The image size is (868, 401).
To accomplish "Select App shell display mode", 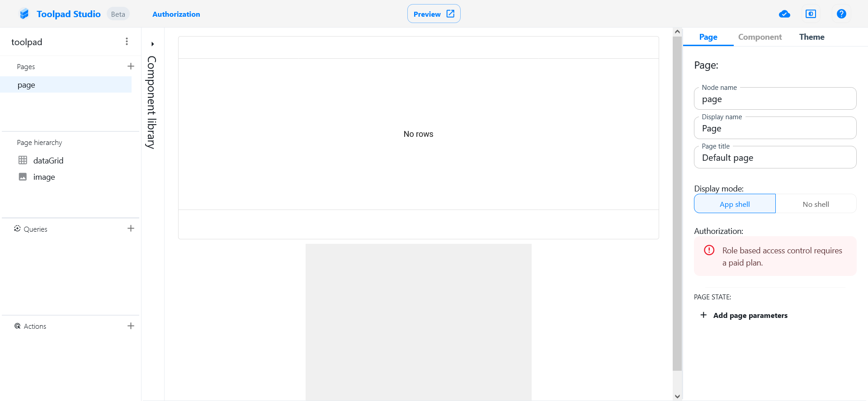I will [735, 204].
